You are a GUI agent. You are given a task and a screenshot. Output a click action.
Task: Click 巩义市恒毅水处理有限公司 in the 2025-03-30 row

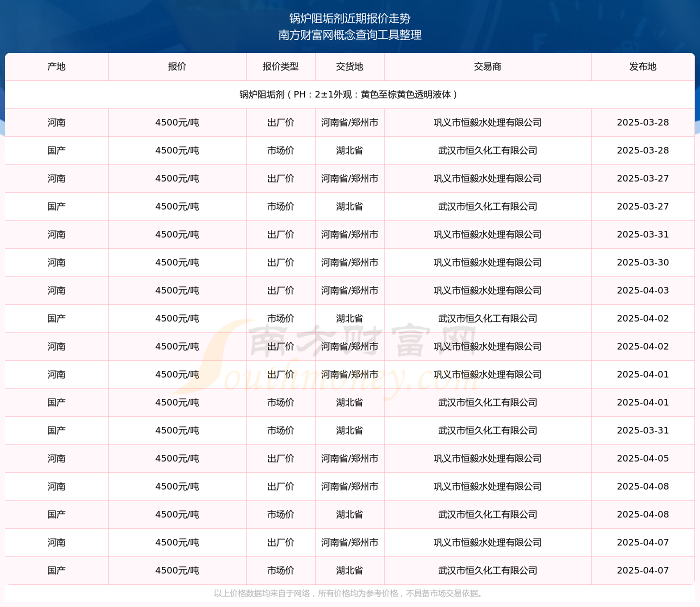click(487, 262)
